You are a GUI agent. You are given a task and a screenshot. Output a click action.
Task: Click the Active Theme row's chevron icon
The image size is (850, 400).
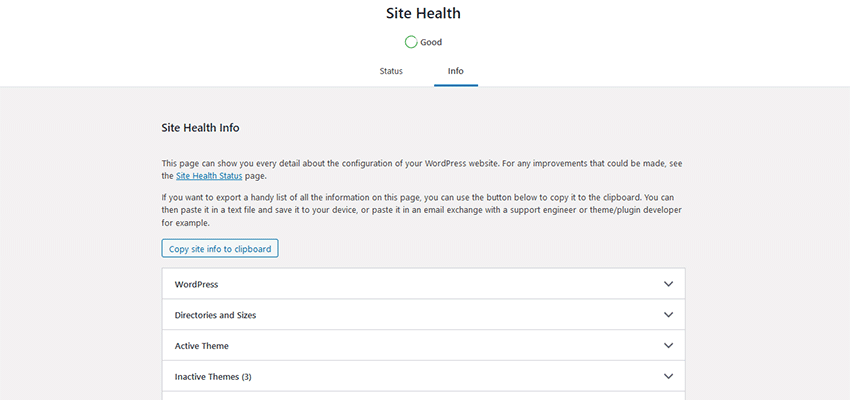coord(668,346)
